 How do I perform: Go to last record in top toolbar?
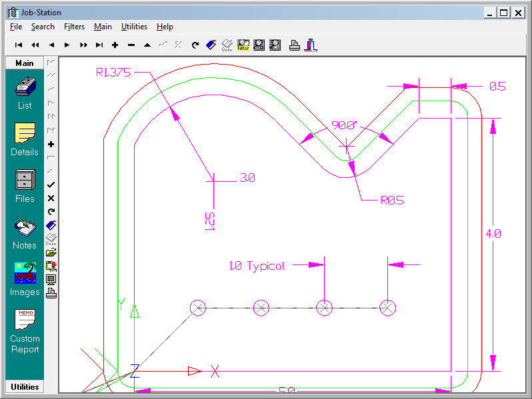click(x=99, y=45)
